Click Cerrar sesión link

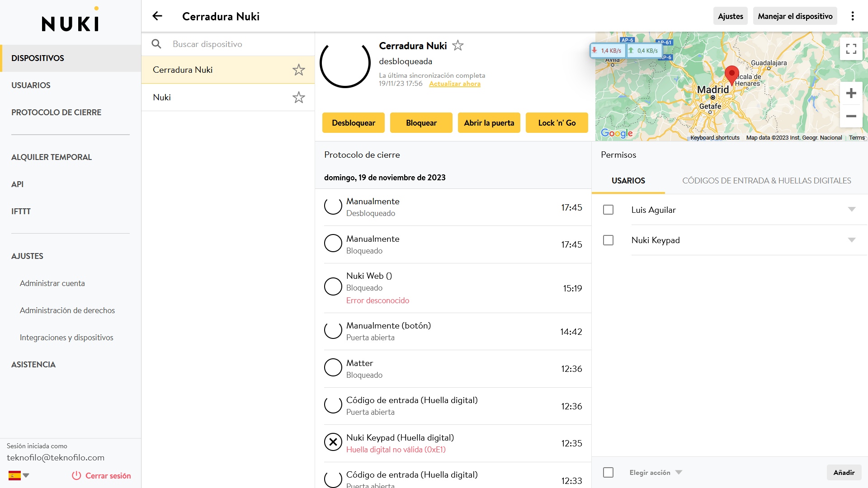pyautogui.click(x=101, y=476)
